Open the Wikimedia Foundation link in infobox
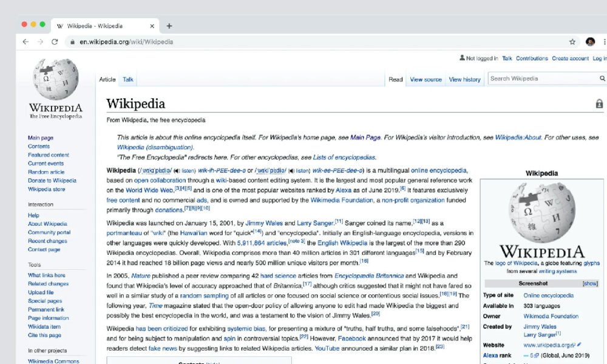 tap(551, 316)
